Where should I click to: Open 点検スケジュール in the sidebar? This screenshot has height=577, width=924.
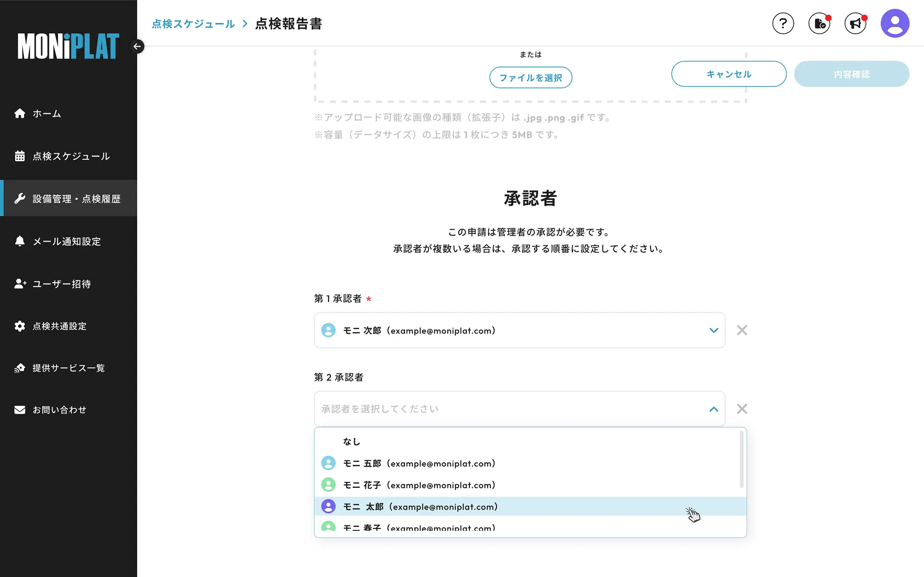[68, 156]
